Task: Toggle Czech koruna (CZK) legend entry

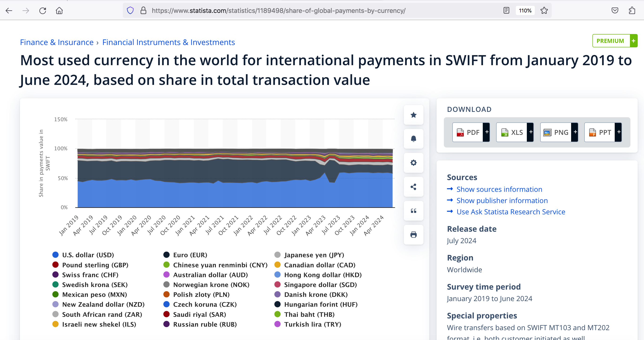Action: tap(200, 304)
